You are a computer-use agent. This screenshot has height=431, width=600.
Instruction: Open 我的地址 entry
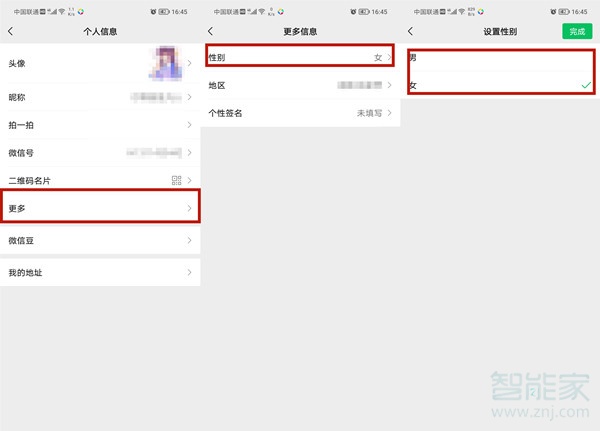(100, 273)
